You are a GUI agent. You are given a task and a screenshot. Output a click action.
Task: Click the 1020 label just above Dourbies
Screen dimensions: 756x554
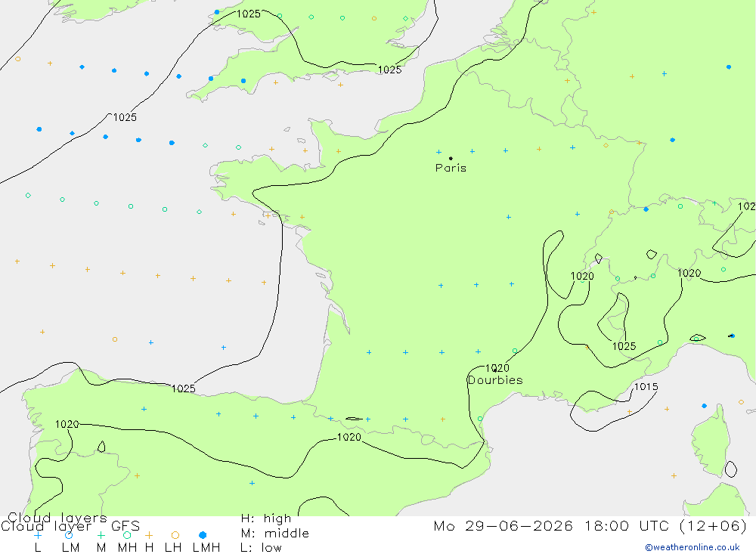point(497,368)
